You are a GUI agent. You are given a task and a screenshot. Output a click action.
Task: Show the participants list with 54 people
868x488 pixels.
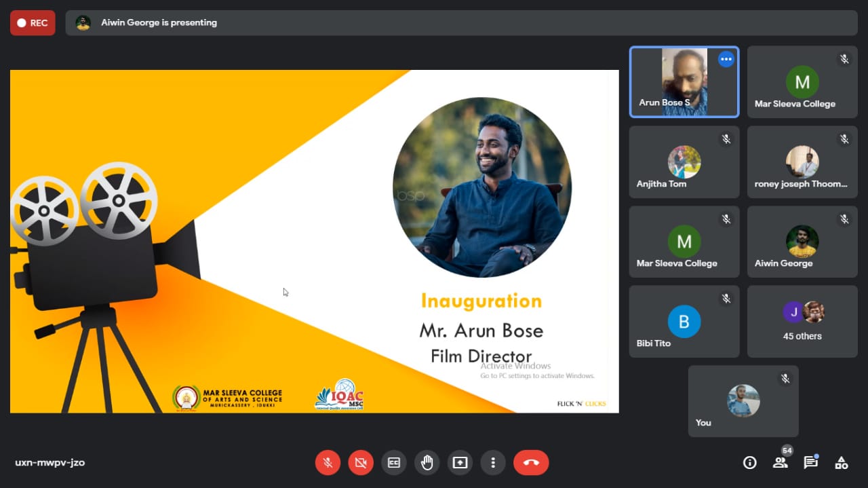coord(780,463)
